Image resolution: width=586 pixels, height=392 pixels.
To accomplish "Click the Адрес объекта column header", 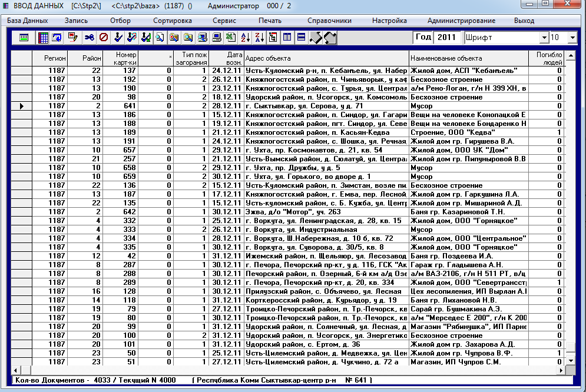I will tap(326, 58).
